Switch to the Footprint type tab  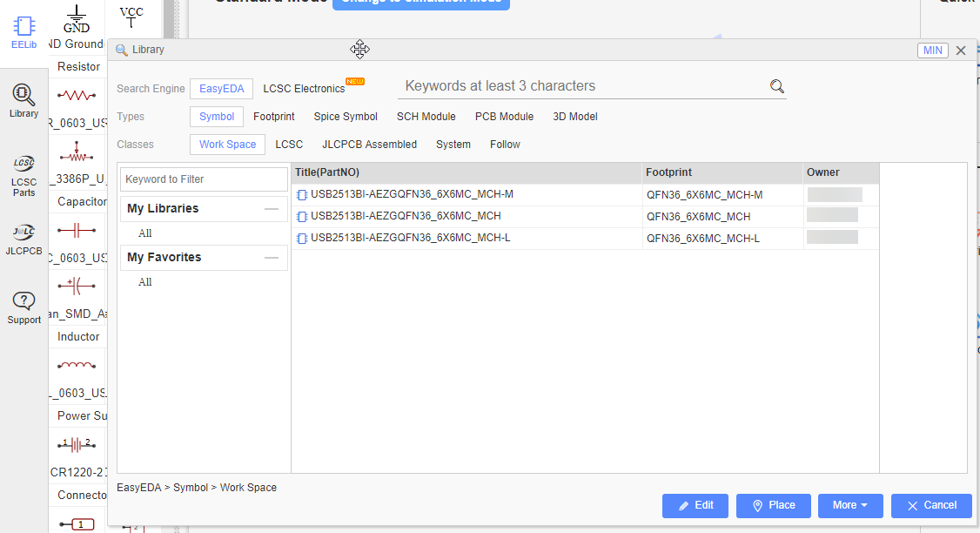273,116
